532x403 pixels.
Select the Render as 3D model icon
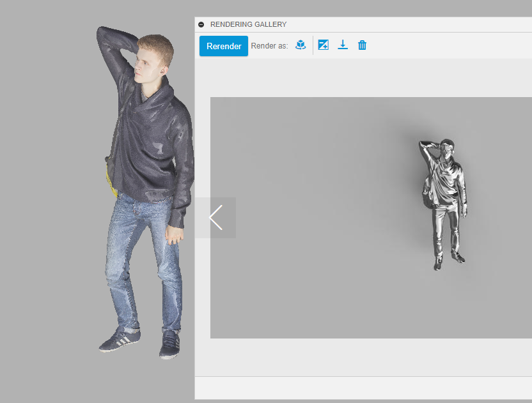(x=300, y=45)
